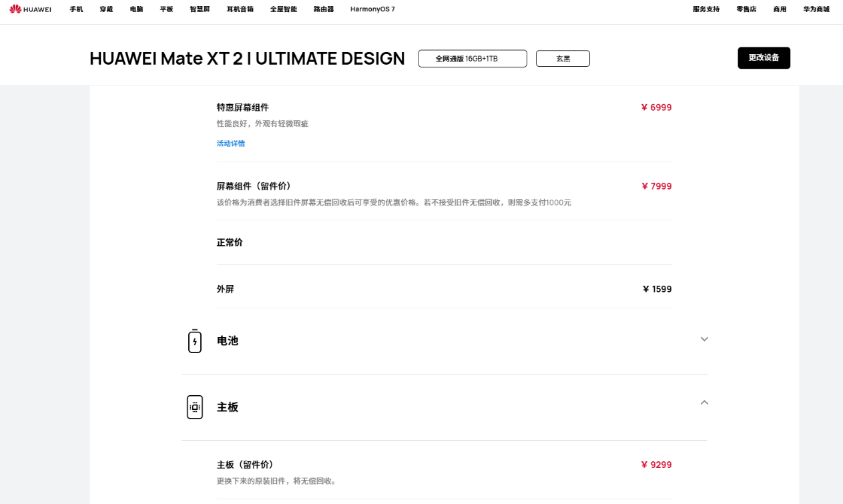Go to 服务支持 in top bar
The width and height of the screenshot is (843, 504).
[x=706, y=9]
